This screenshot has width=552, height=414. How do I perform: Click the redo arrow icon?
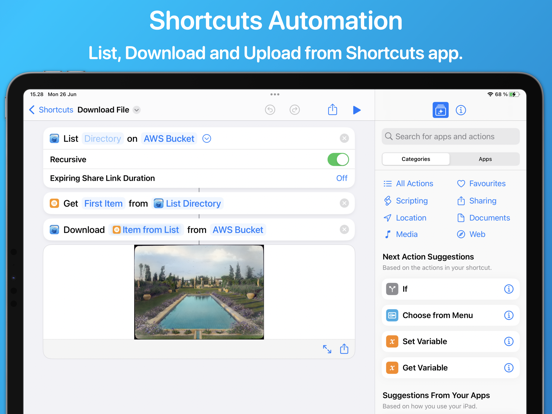(x=295, y=110)
